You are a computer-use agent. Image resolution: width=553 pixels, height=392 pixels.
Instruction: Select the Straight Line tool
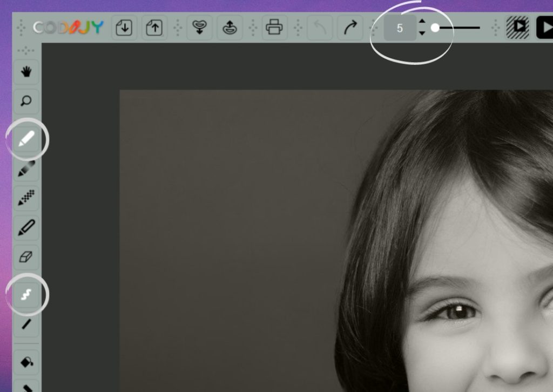[25, 324]
